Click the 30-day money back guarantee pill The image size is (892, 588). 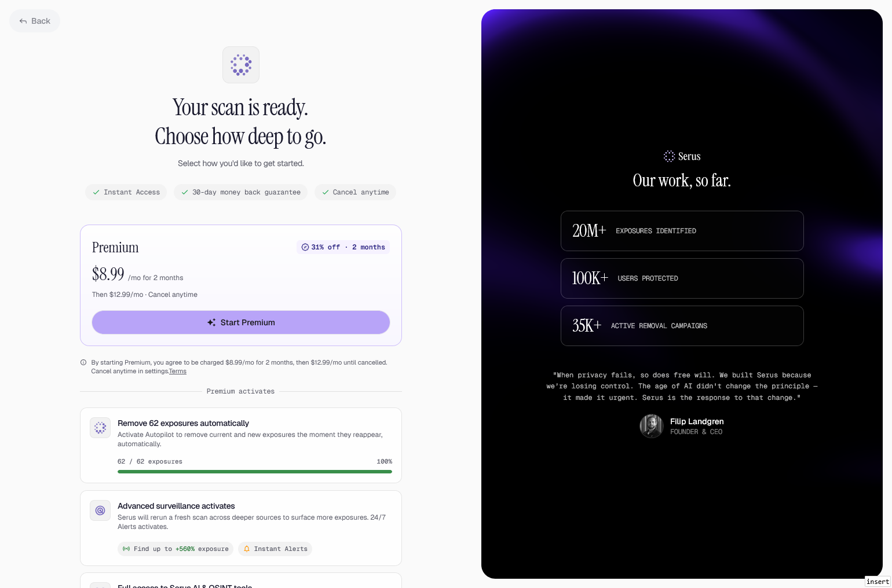(240, 192)
